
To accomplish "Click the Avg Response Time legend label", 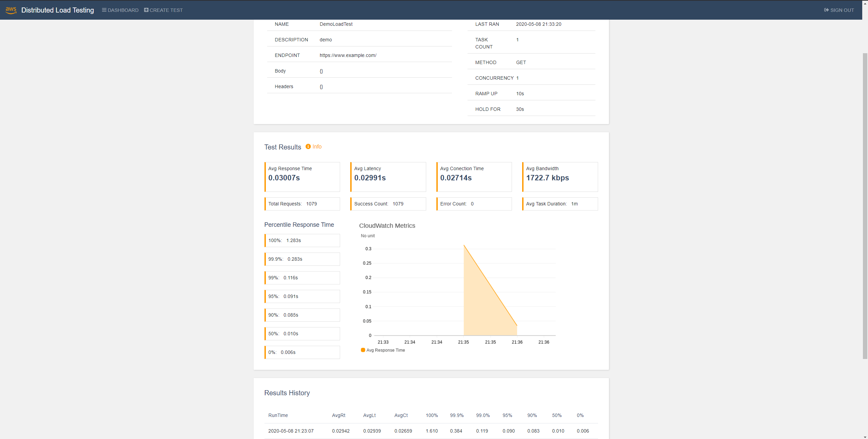I will 386,350.
